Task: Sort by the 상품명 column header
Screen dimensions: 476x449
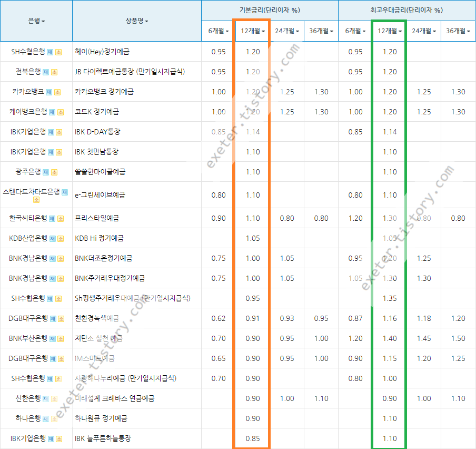Action: pyautogui.click(x=137, y=21)
